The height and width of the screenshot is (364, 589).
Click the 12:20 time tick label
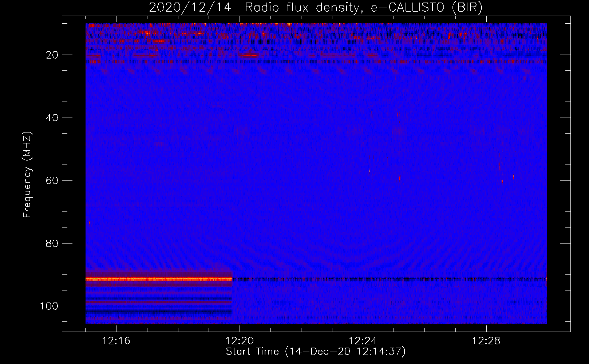(x=240, y=341)
